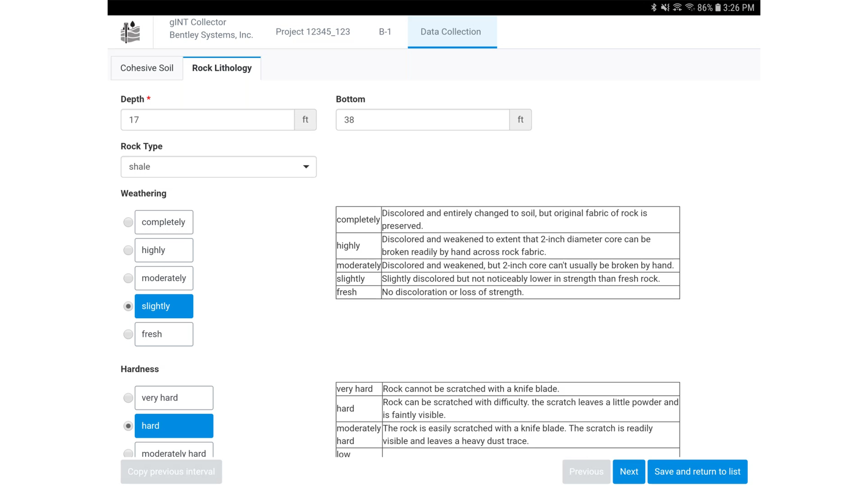
Task: Click Copy previous interval button
Action: [171, 472]
